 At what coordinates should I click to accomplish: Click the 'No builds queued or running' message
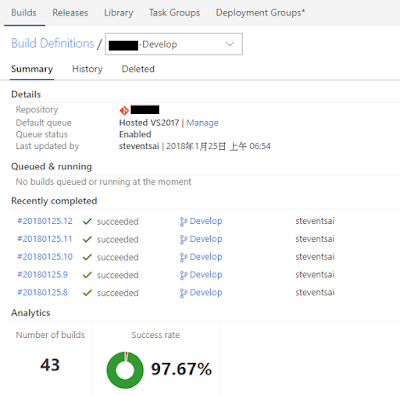103,182
